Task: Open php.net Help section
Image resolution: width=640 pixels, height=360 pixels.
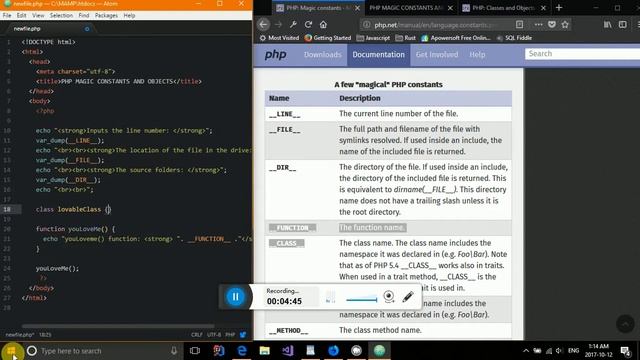Action: click(477, 55)
